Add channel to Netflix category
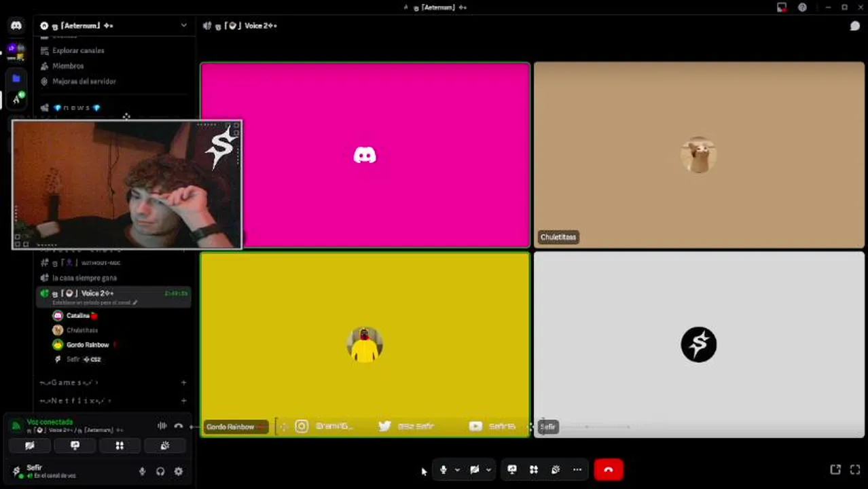 (183, 401)
